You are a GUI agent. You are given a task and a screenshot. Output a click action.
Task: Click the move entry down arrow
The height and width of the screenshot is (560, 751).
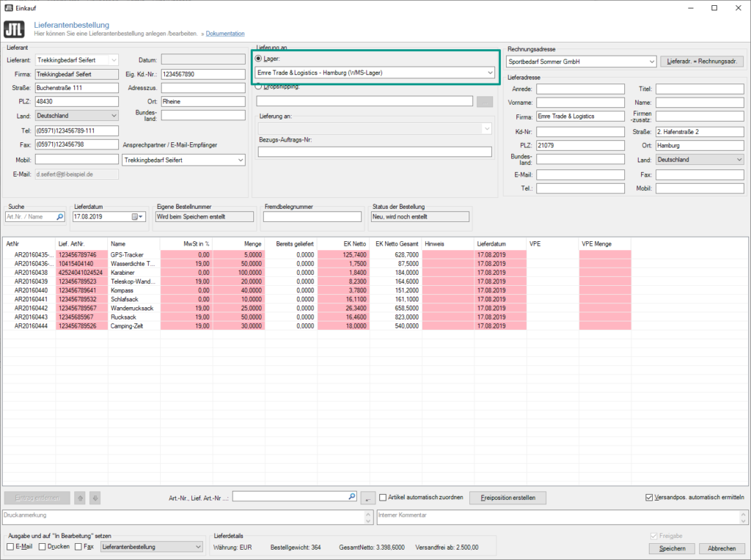(95, 498)
